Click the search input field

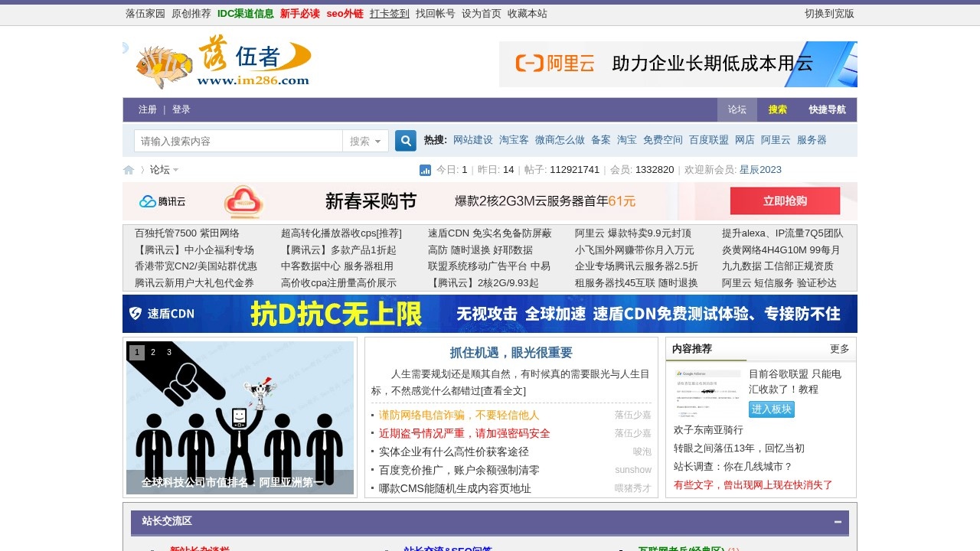237,141
